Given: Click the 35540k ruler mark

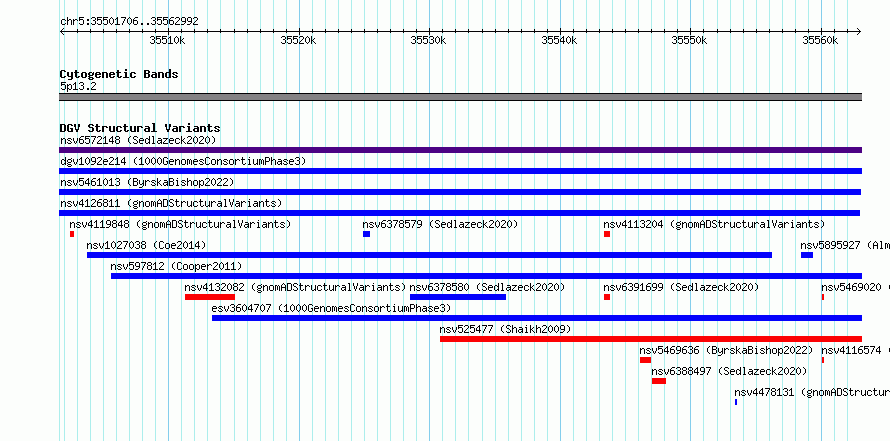Looking at the screenshot, I should coord(559,40).
